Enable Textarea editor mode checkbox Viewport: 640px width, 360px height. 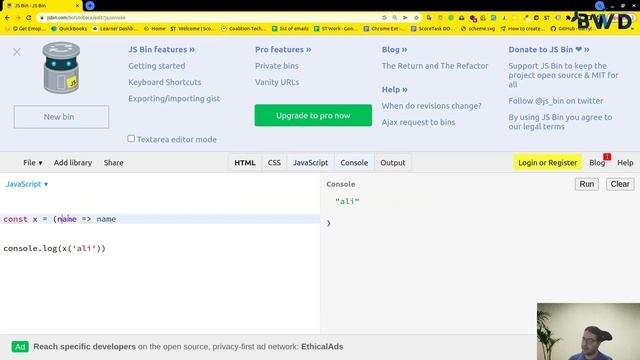pyautogui.click(x=131, y=139)
